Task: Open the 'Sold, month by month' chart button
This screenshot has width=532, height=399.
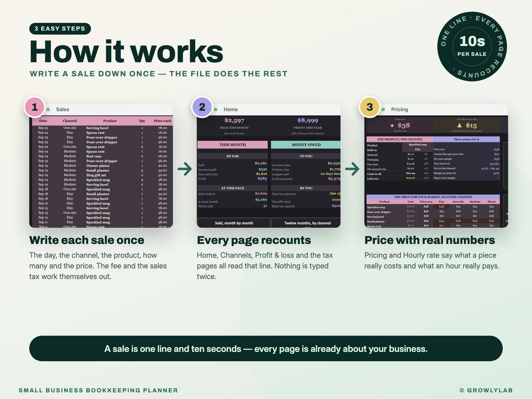Action: [234, 223]
